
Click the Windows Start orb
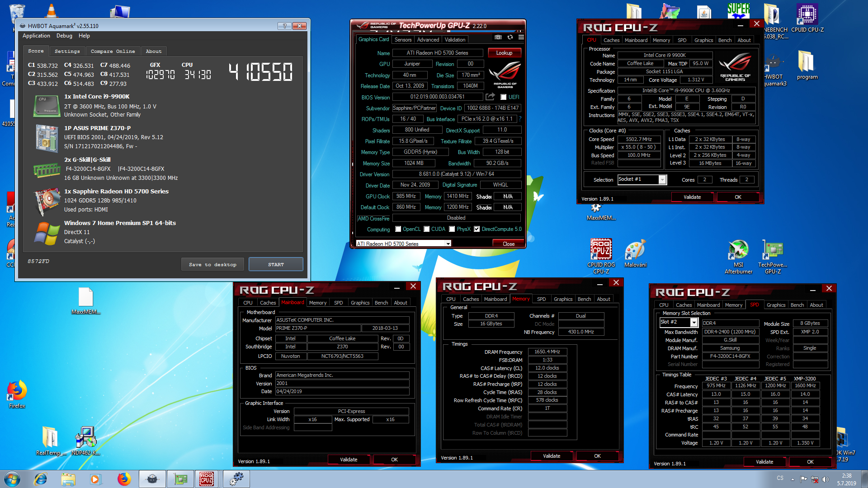[x=12, y=479]
